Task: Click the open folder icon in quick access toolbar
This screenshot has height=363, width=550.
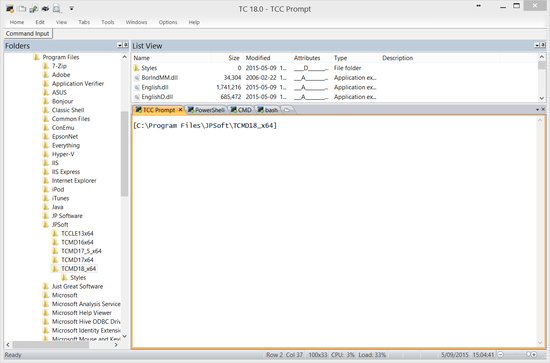Action: [x=22, y=8]
